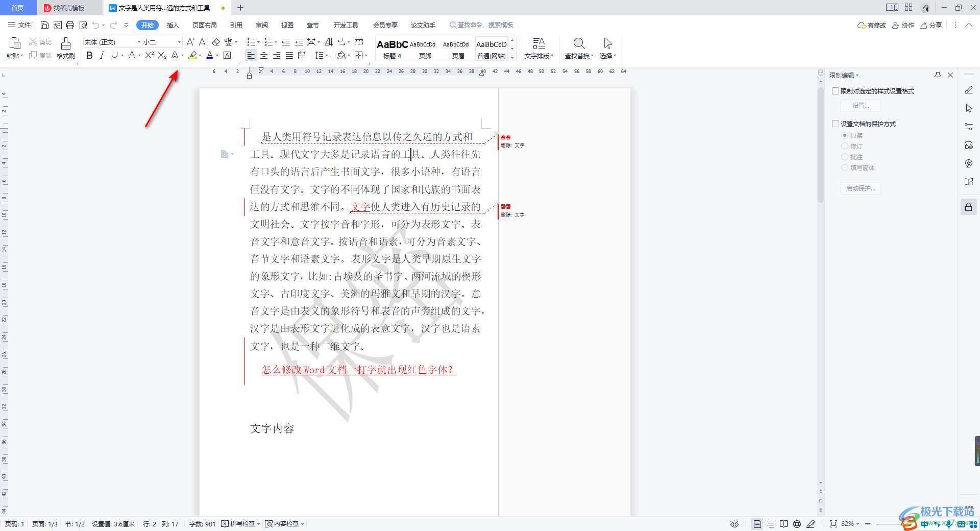Increase font size with A+ icon
This screenshot has width=980, height=531.
[x=190, y=42]
